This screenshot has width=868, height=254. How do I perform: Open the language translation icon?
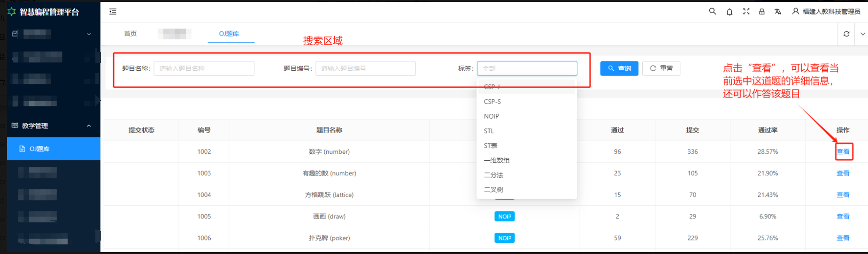[778, 12]
